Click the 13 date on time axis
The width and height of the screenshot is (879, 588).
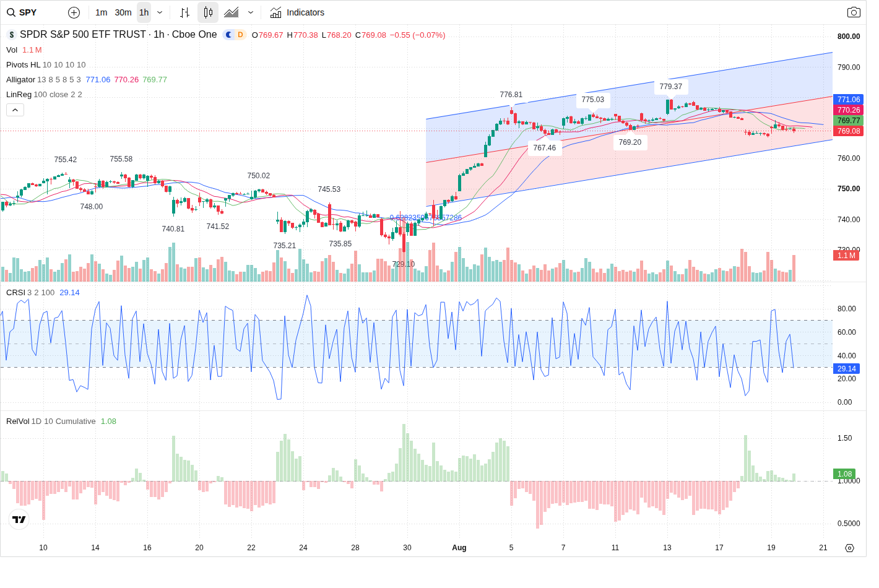coord(667,548)
